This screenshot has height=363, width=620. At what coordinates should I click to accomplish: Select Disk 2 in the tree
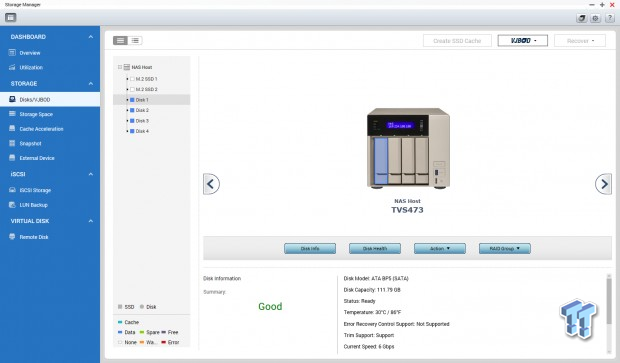[142, 110]
